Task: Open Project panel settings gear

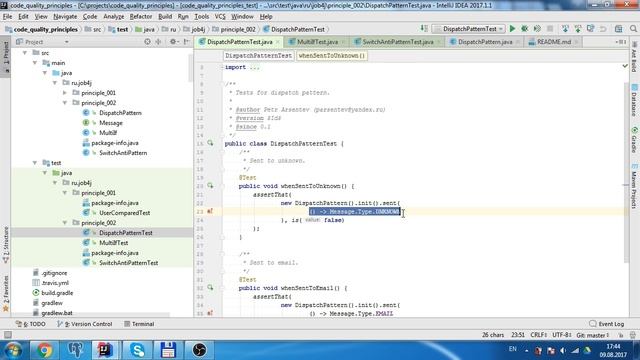Action: coord(173,42)
